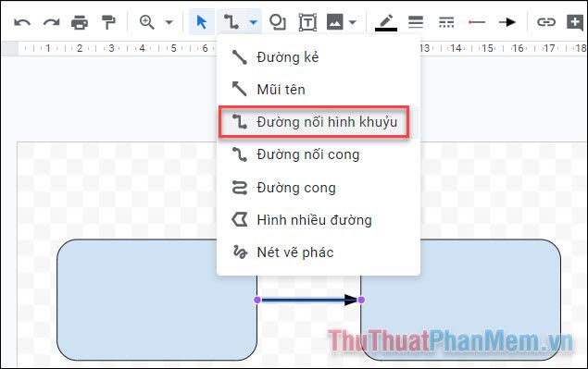
Task: Select the Text box tool icon
Action: pos(307,22)
